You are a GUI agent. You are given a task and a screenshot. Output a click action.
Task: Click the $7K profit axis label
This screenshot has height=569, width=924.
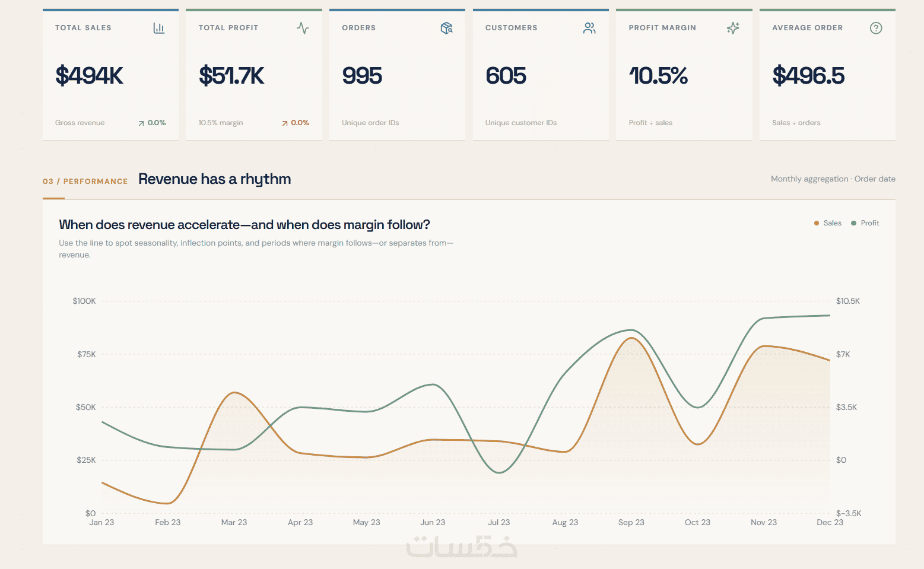(843, 354)
